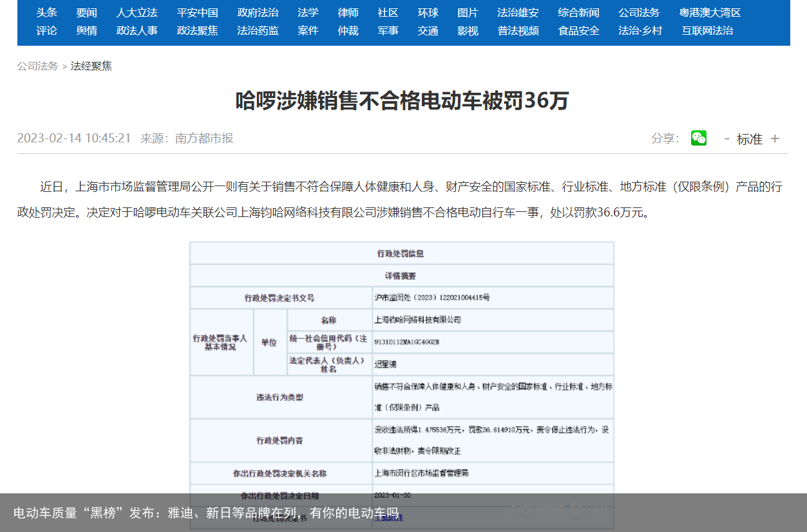This screenshot has width=807, height=532.
Task: Click the 标准 font size label
Action: (x=749, y=138)
